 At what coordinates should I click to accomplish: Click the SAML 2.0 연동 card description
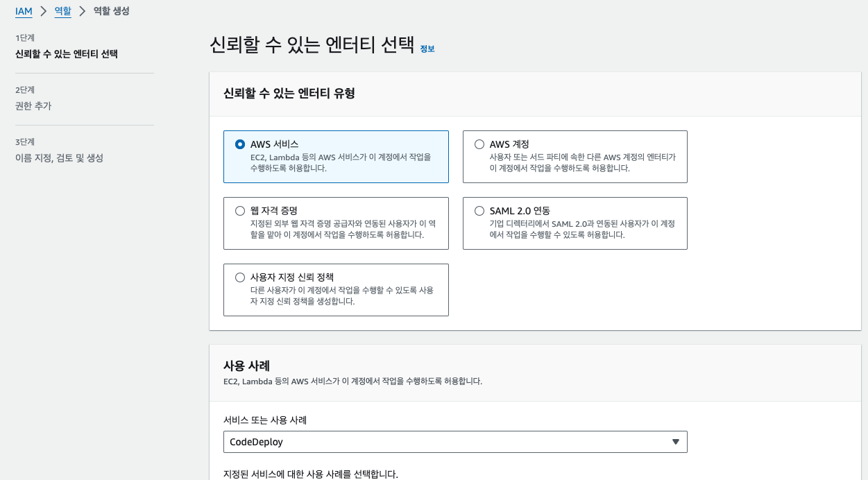(582, 229)
